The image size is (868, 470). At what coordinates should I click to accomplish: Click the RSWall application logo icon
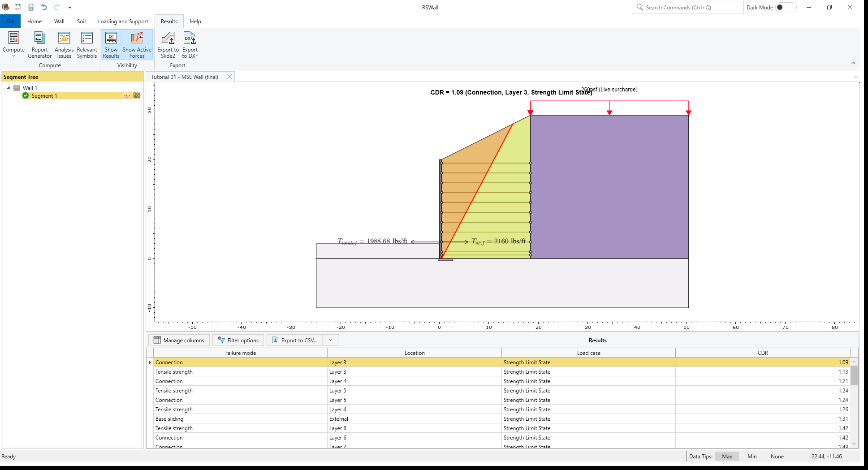(x=6, y=7)
